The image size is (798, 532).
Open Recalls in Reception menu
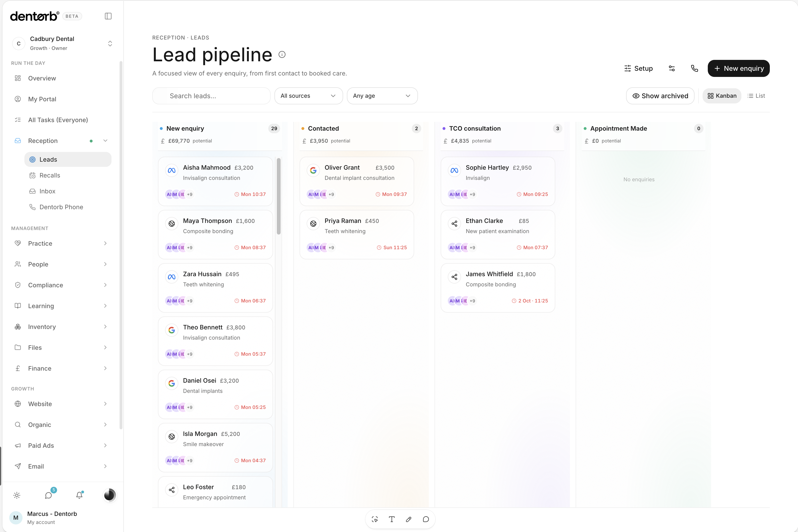[x=49, y=175]
